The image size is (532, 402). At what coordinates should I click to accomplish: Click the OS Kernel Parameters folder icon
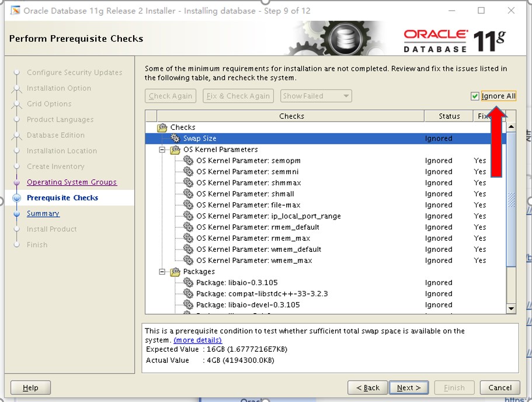[175, 150]
